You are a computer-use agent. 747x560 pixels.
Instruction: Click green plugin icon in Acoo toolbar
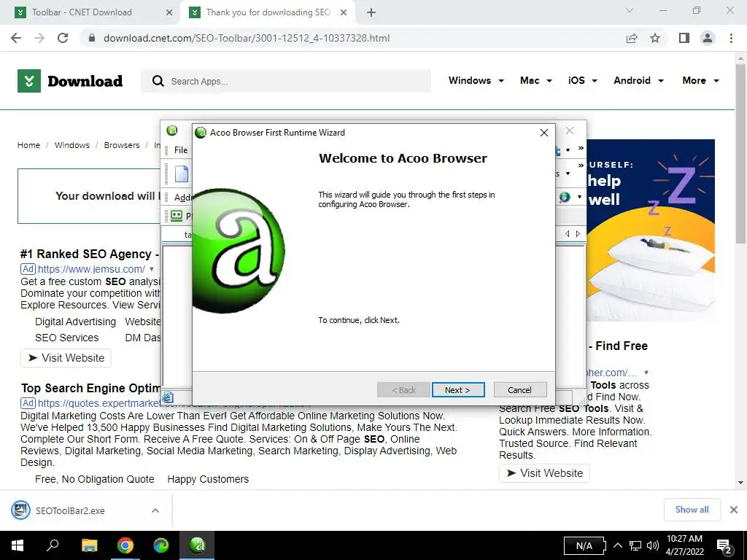coord(177,216)
